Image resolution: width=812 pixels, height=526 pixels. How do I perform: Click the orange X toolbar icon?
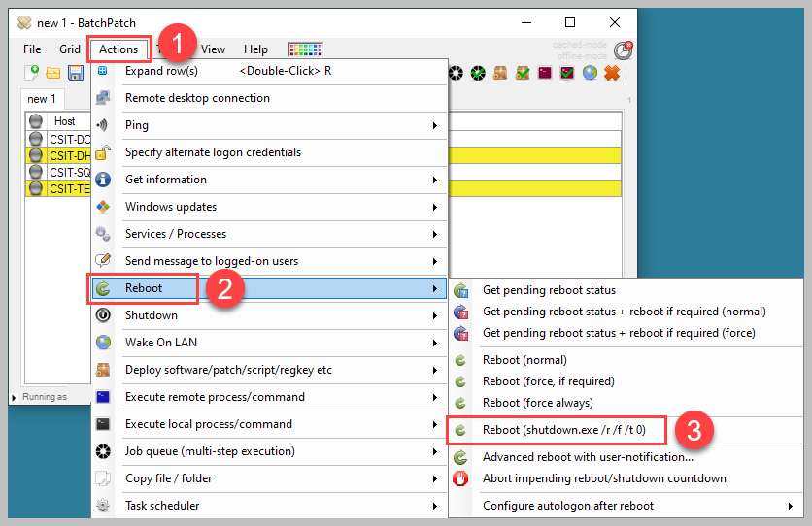point(612,73)
